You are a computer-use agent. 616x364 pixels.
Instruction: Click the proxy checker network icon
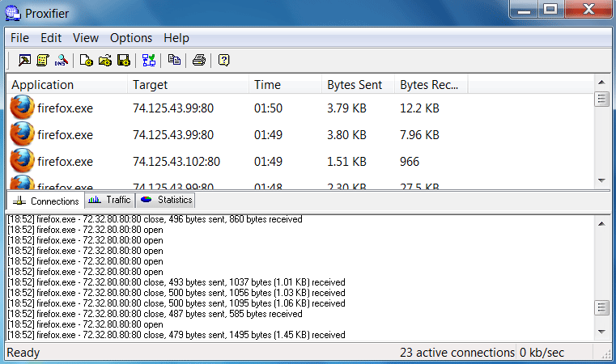click(x=149, y=60)
